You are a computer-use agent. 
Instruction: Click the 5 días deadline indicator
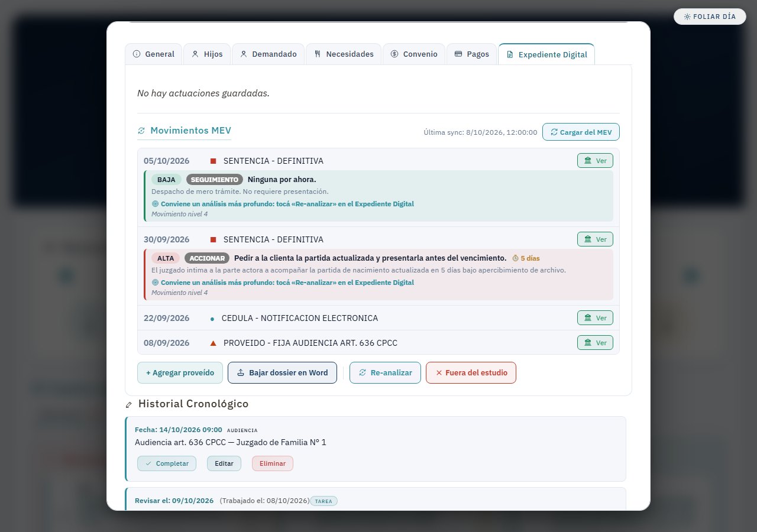click(x=526, y=258)
